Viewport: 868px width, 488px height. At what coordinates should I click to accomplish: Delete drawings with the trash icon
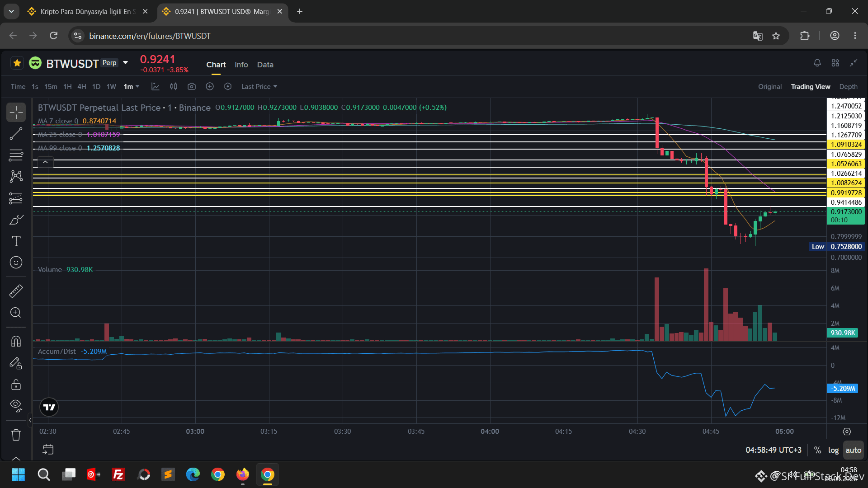point(16,435)
